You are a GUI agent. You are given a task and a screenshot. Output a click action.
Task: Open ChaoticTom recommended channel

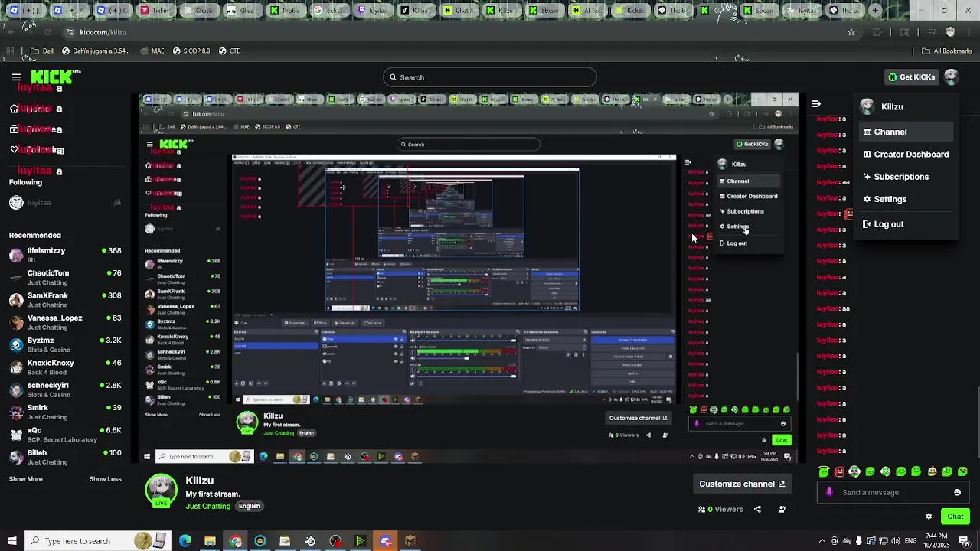65,277
